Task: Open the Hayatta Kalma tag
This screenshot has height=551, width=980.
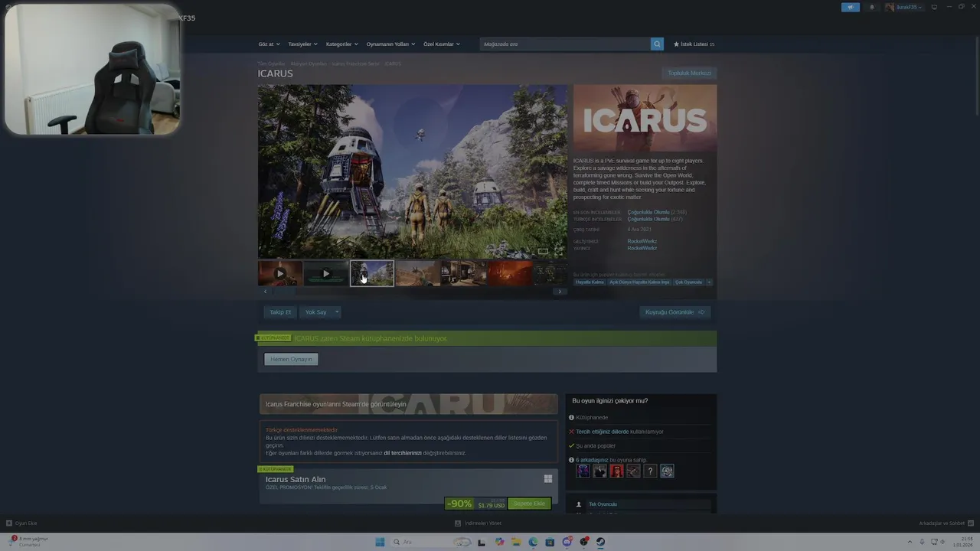Action: (590, 282)
